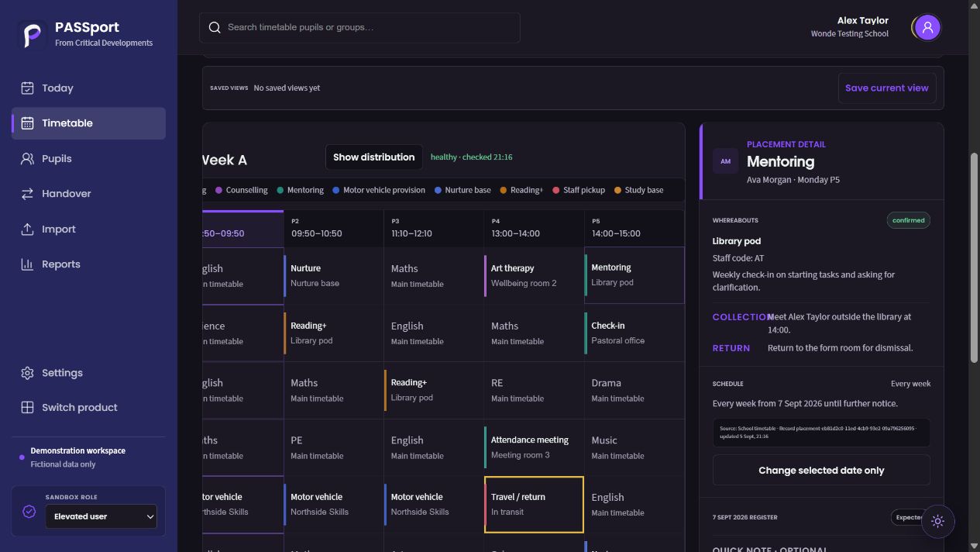Click the Motor vehicle provision legend label

click(384, 190)
